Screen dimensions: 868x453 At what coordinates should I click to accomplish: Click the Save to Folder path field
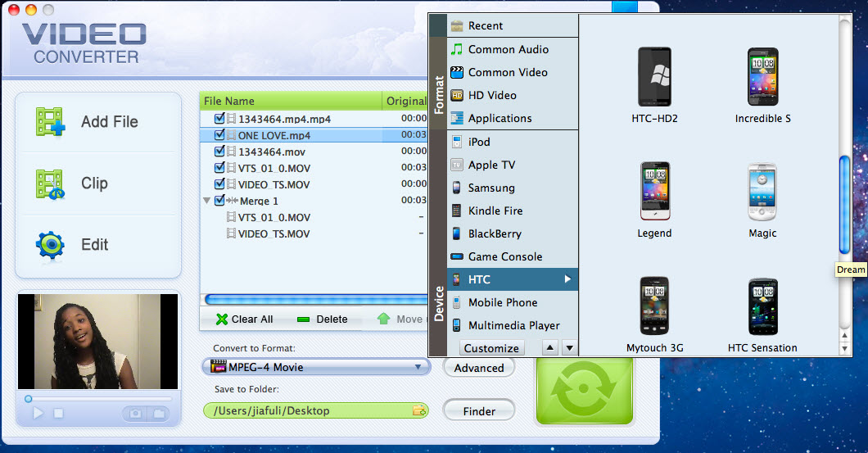point(315,410)
